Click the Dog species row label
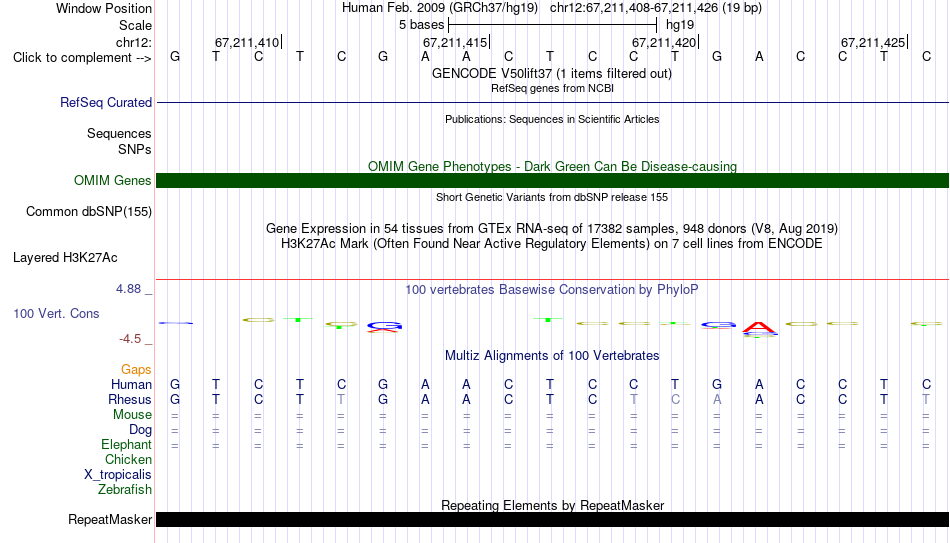 point(140,430)
